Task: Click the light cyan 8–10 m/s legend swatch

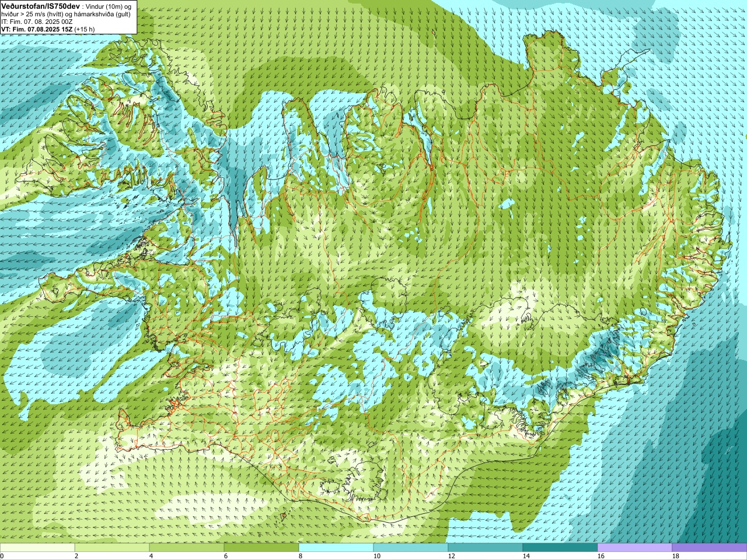Action: pos(336,548)
